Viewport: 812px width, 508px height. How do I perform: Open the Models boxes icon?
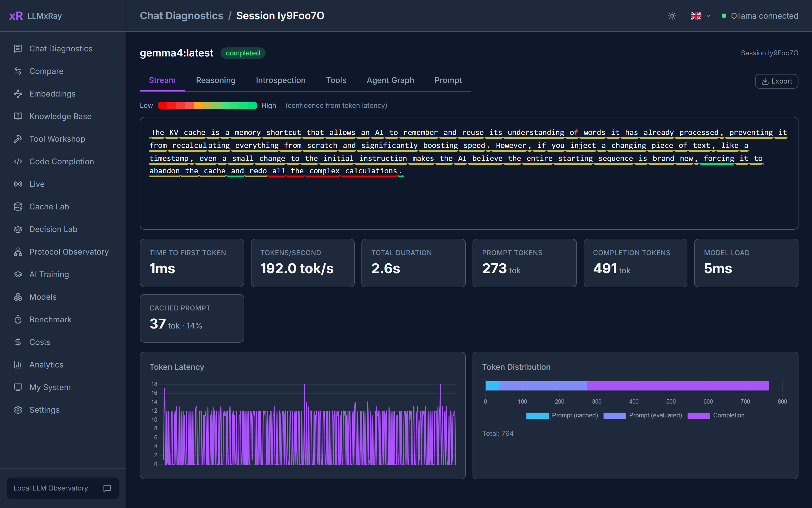(18, 297)
